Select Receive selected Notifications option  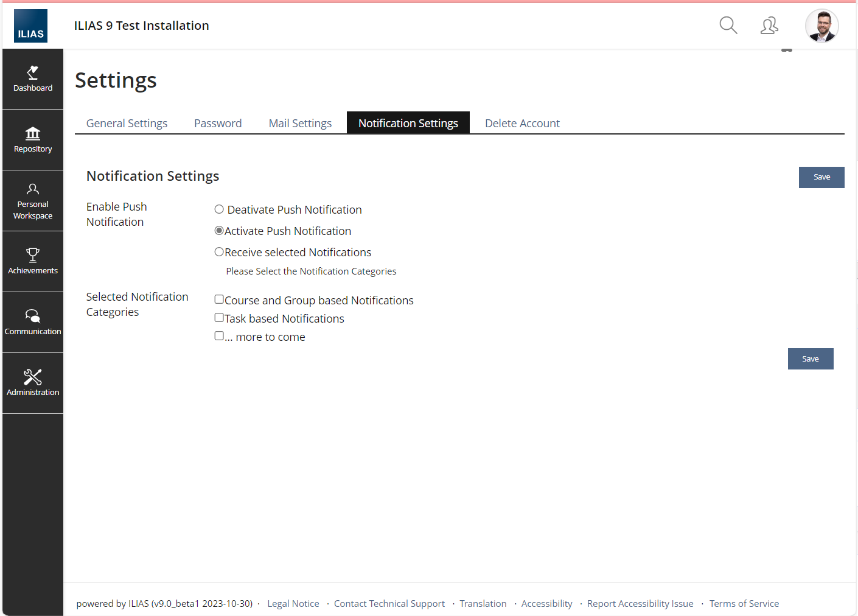[219, 252]
